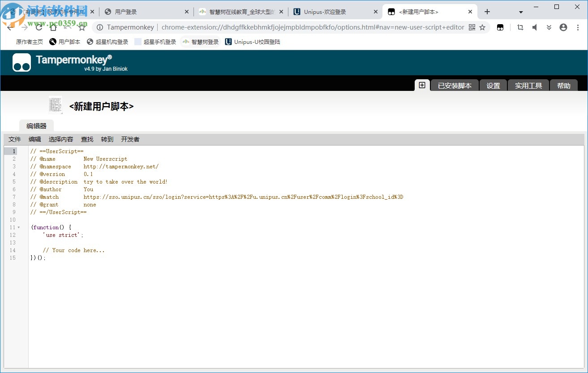Screen dimensions: 588x373
Task: Click the @version 0.1 line
Action: [x=62, y=174]
